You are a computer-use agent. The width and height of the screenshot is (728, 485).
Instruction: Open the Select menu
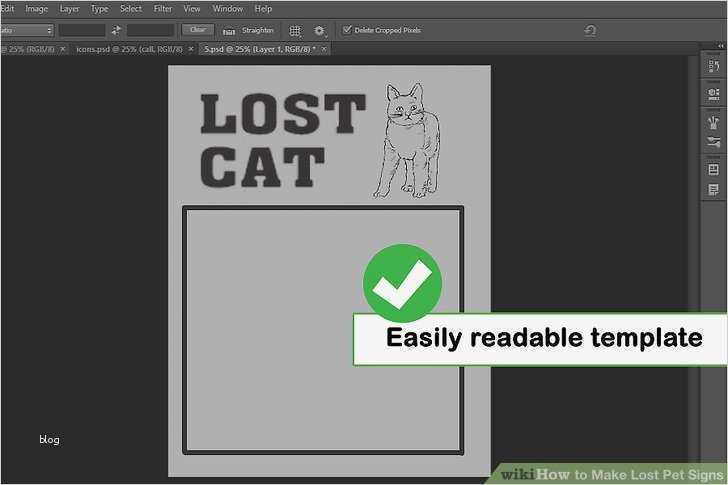(131, 8)
